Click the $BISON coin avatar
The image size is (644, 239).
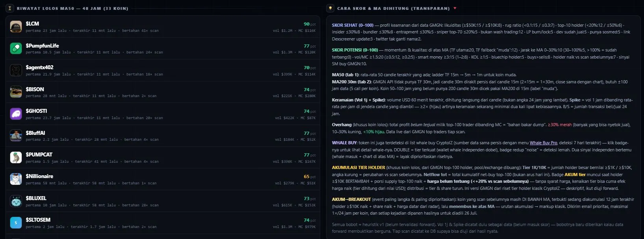16,92
